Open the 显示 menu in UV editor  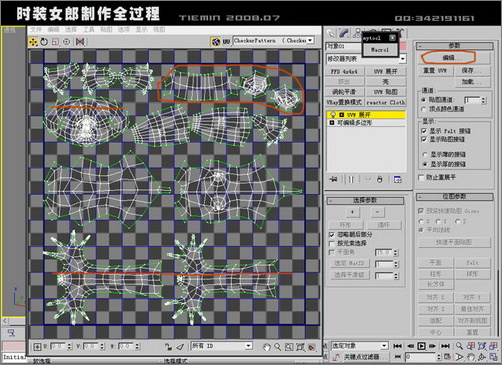[141, 30]
